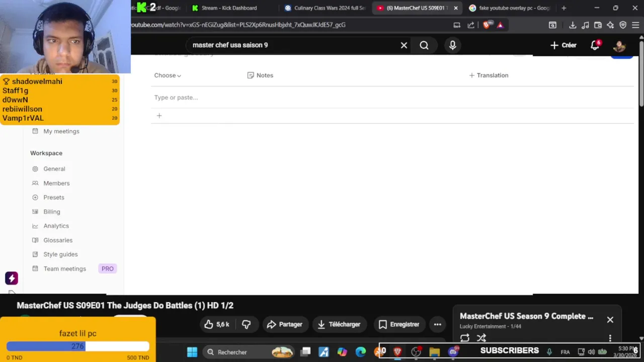Click the Télécharger download button
Image resolution: width=644 pixels, height=362 pixels.
[x=339, y=324]
